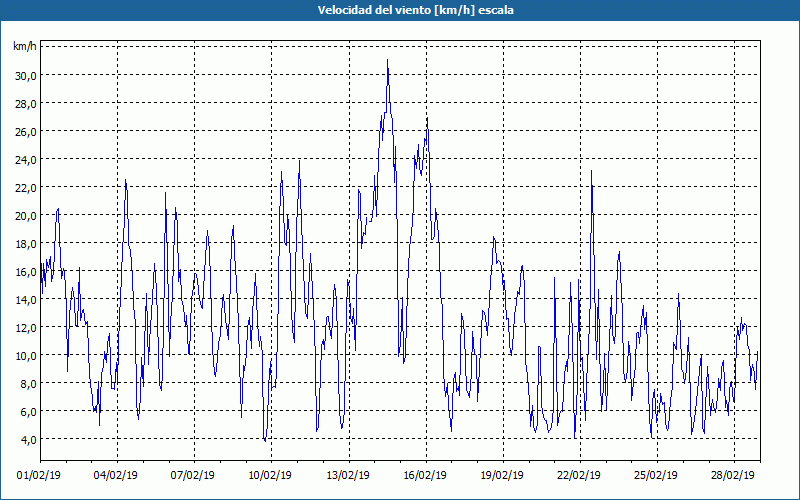
Task: Click the 13/02/19 date label
Action: [348, 476]
